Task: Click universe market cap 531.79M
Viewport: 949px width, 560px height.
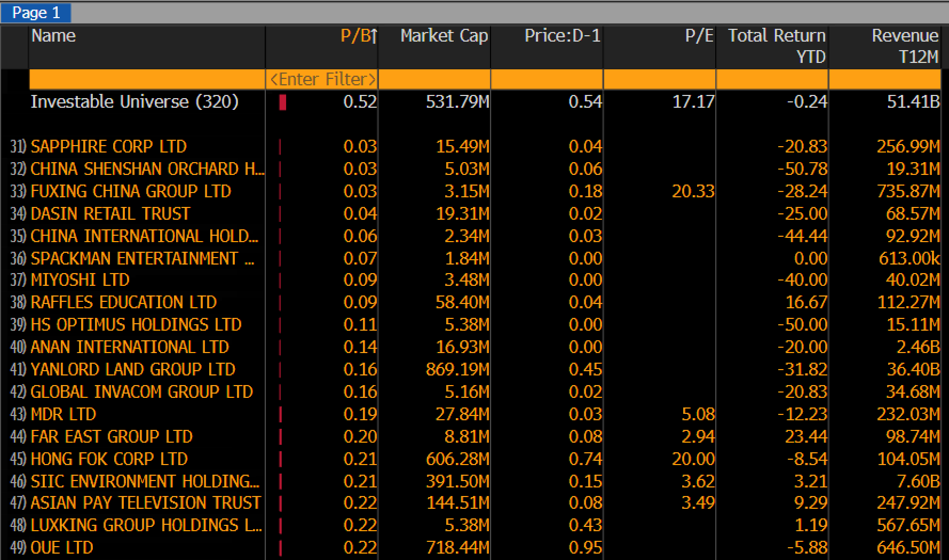Action: pyautogui.click(x=457, y=101)
